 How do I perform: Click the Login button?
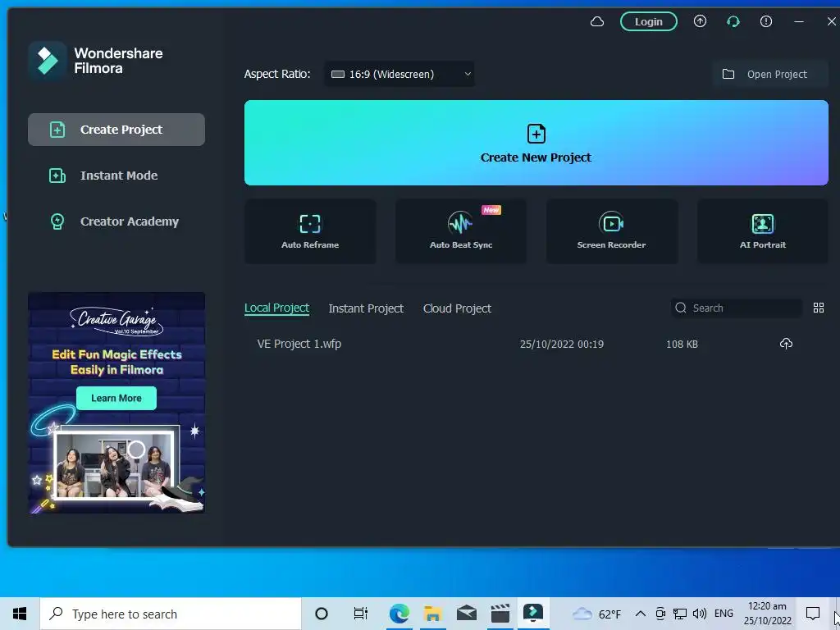[648, 21]
